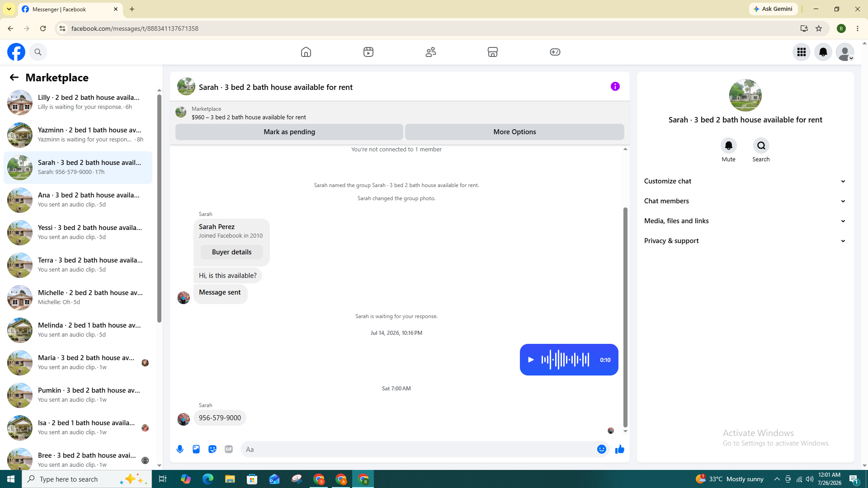This screenshot has width=868, height=488.
Task: Navigate back in browser
Action: pos(10,28)
